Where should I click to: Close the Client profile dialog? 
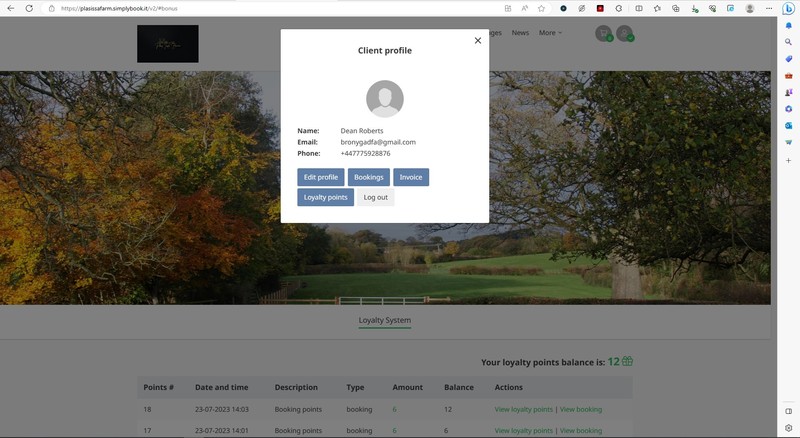pos(478,40)
